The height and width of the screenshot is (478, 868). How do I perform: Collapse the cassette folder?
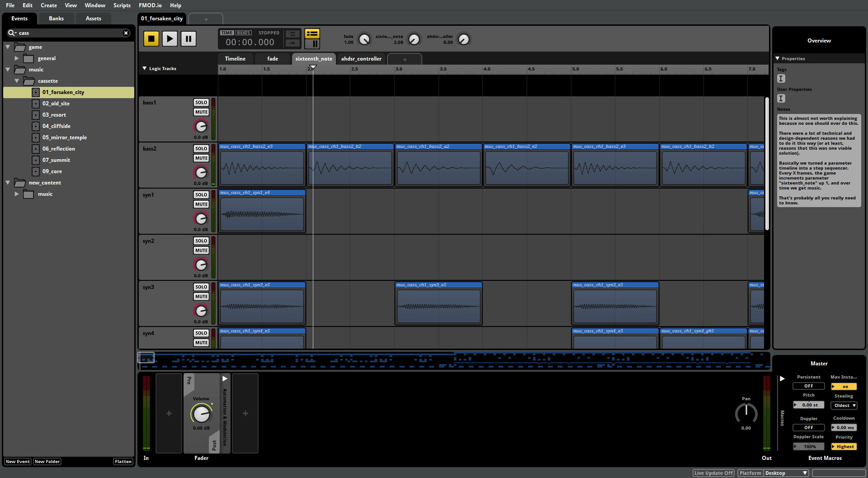click(17, 81)
